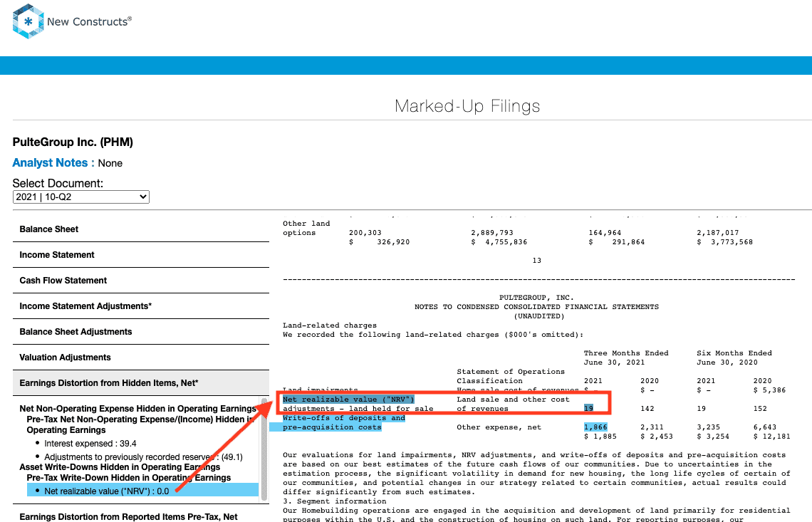812x522 pixels.
Task: Click the total value $ 1,885 in table
Action: tap(600, 436)
